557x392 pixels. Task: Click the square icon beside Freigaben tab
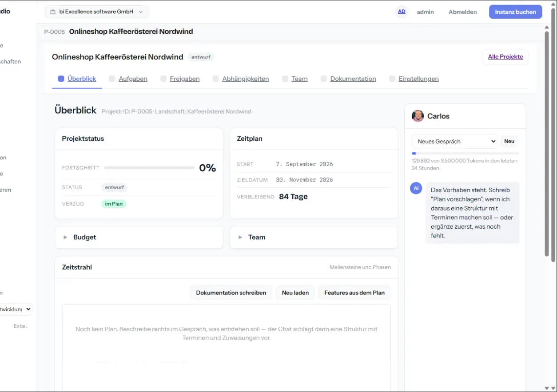[163, 79]
